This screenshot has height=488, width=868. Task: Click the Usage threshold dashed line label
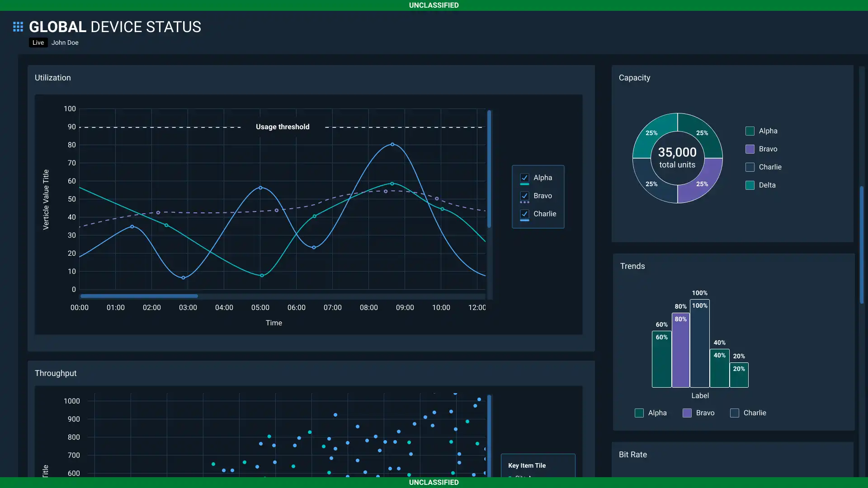click(x=283, y=127)
